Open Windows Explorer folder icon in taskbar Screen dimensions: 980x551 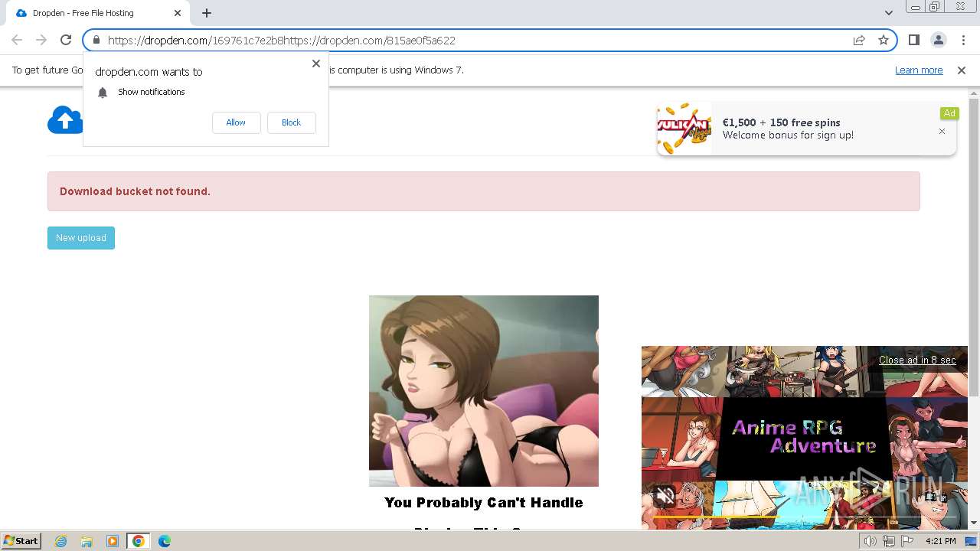coord(87,541)
